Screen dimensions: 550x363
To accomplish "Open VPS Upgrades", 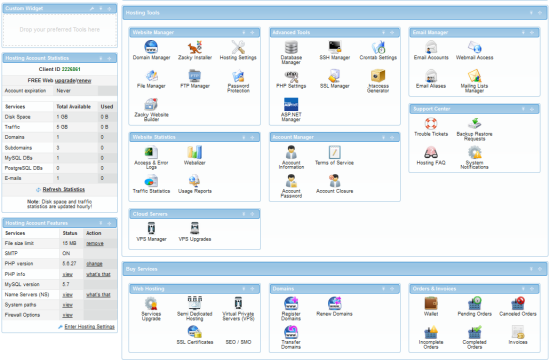I will (195, 232).
